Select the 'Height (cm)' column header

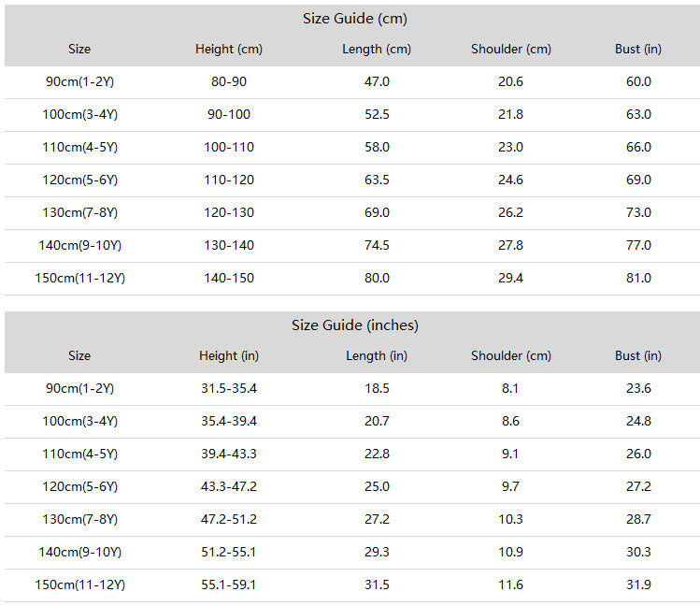point(228,49)
